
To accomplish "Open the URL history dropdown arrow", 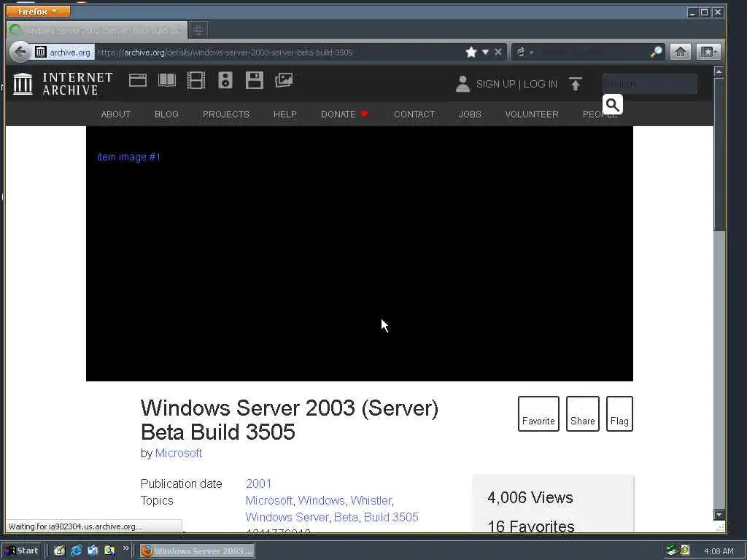I will pyautogui.click(x=485, y=52).
